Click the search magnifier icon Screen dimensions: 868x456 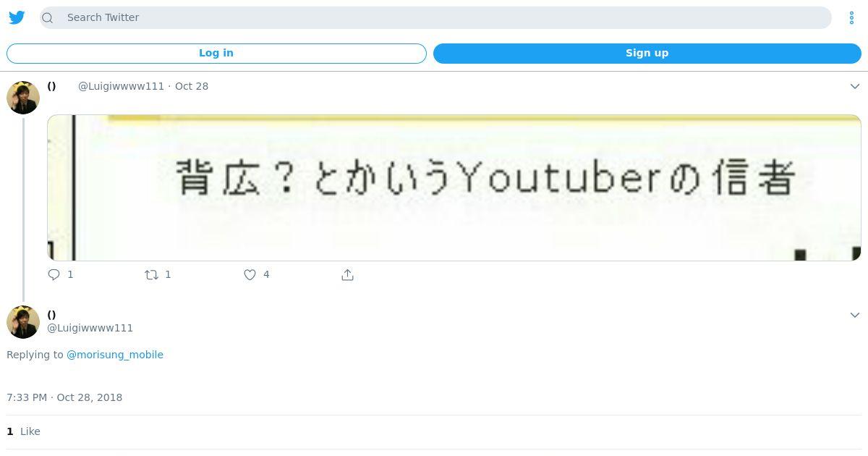coord(48,18)
